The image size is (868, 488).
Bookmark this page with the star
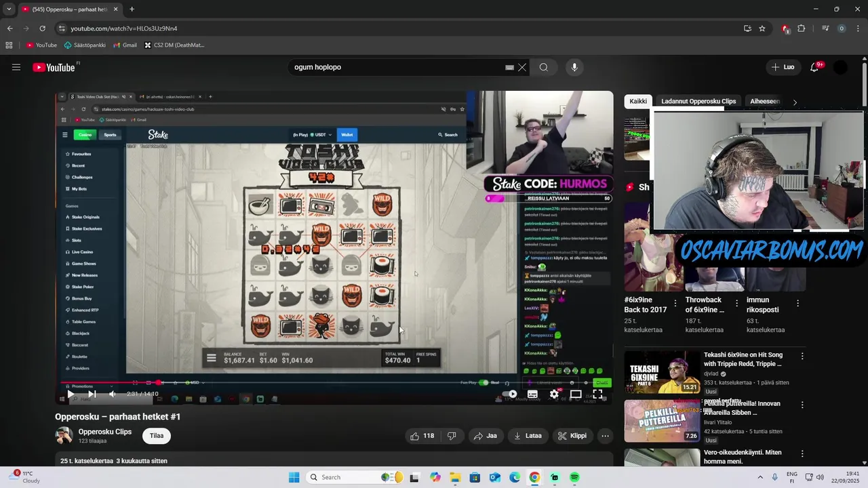click(762, 28)
